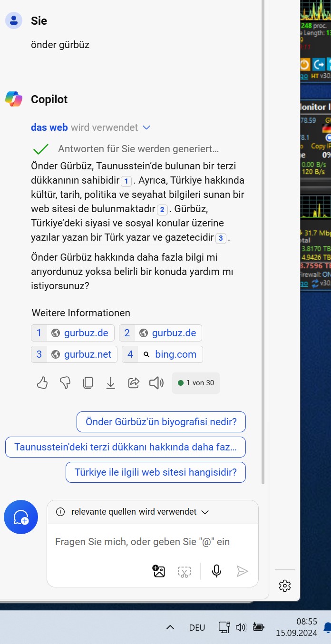Screen dimensions: 331x644
Task: Select suggestion 'Önder Gürbüz'ün biyografisi nedir?'
Action: (161, 422)
